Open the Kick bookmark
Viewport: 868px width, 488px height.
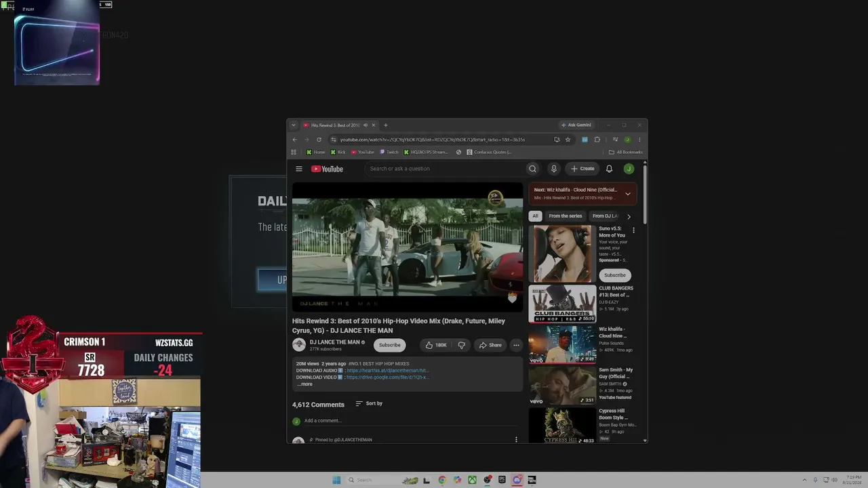pyautogui.click(x=338, y=152)
